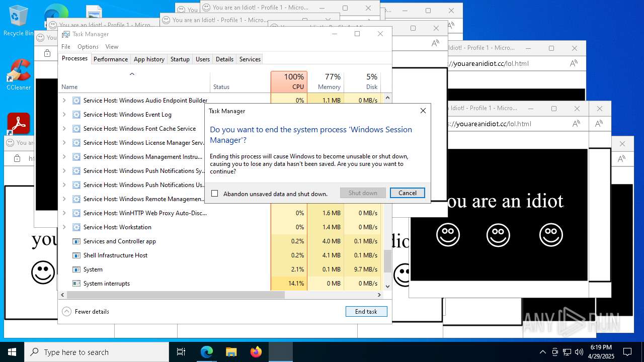Viewport: 644px width, 362px height.
Task: Switch to the App history tab
Action: [149, 59]
